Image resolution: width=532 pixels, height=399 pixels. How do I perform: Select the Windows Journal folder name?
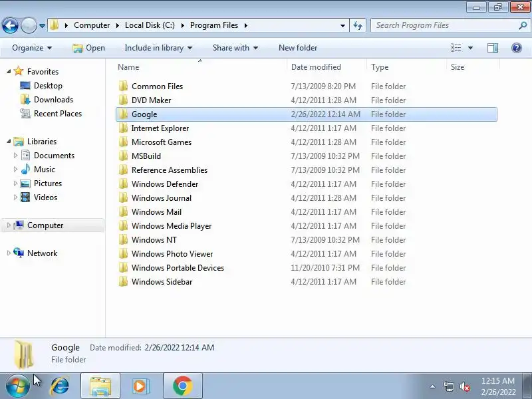click(x=162, y=198)
